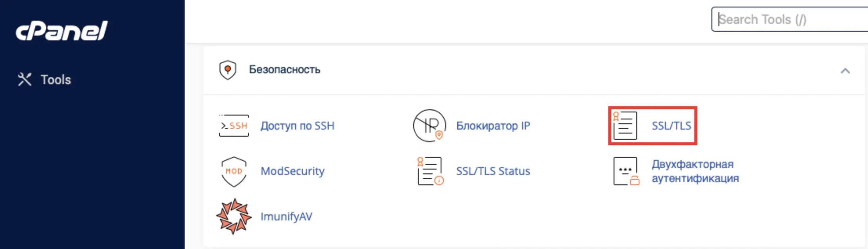The height and width of the screenshot is (249, 868).
Task: Open the SSL/TLS Status certificate icon
Action: click(430, 171)
